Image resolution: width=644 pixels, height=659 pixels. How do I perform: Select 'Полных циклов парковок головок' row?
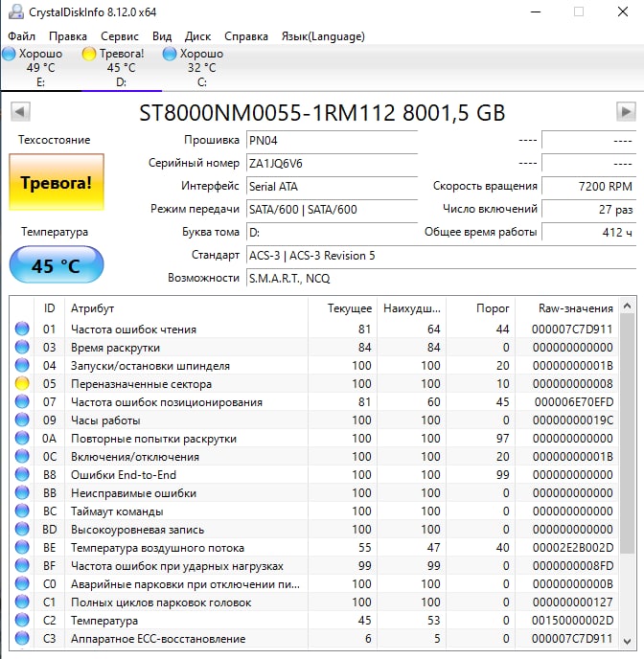click(x=313, y=602)
